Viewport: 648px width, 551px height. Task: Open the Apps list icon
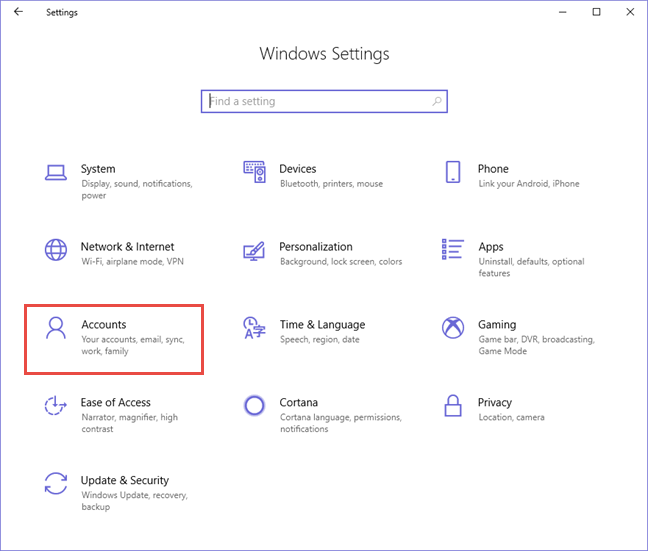(x=453, y=249)
